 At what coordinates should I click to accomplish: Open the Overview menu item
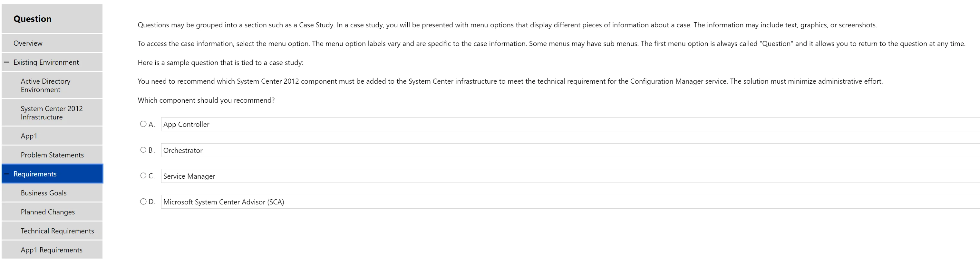tap(28, 43)
